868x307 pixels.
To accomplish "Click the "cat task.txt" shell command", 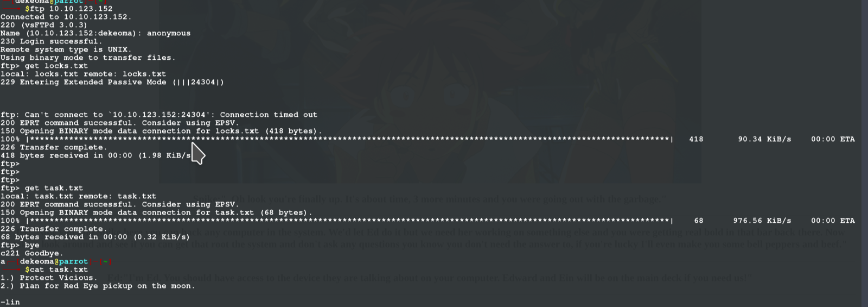I will click(59, 270).
